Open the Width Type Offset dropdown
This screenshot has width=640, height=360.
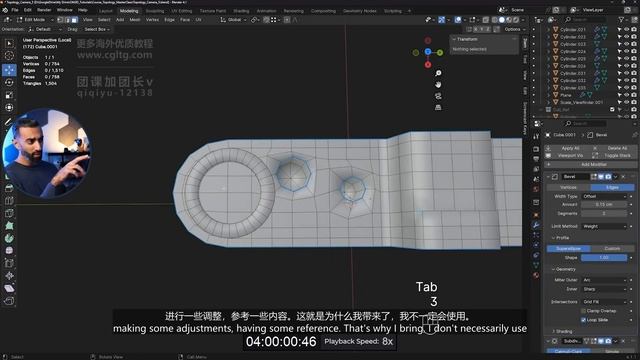(604, 196)
